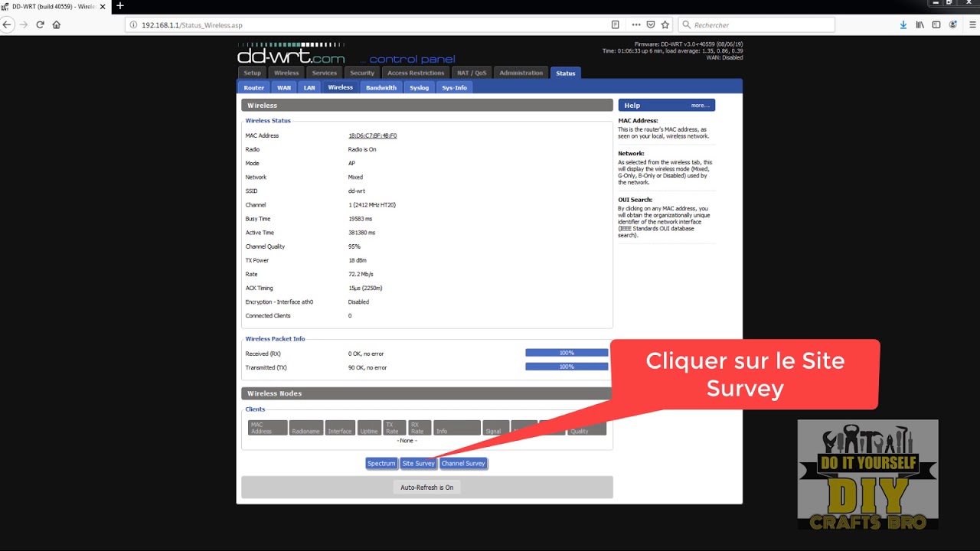Viewport: 980px width, 551px height.
Task: Toggle reader view in the address bar
Action: pyautogui.click(x=615, y=24)
